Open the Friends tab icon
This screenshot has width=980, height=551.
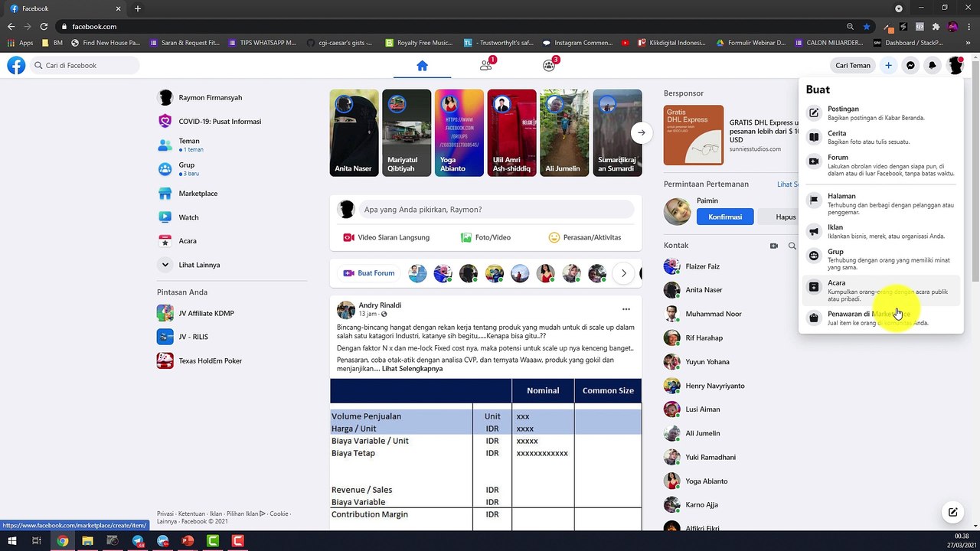pos(485,65)
